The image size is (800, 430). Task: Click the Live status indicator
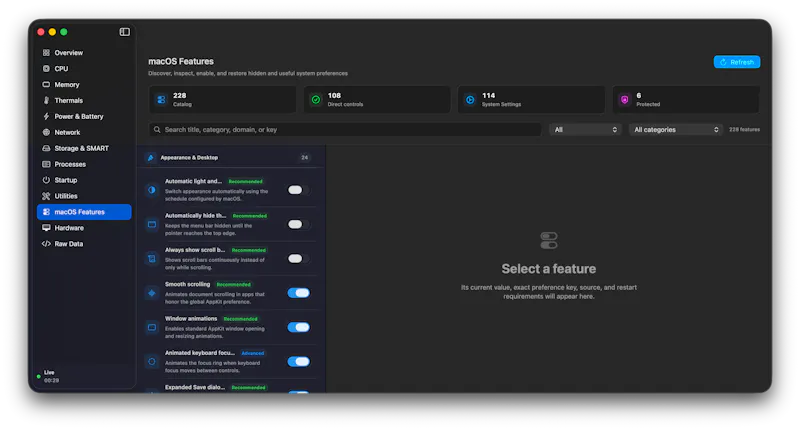pos(48,376)
